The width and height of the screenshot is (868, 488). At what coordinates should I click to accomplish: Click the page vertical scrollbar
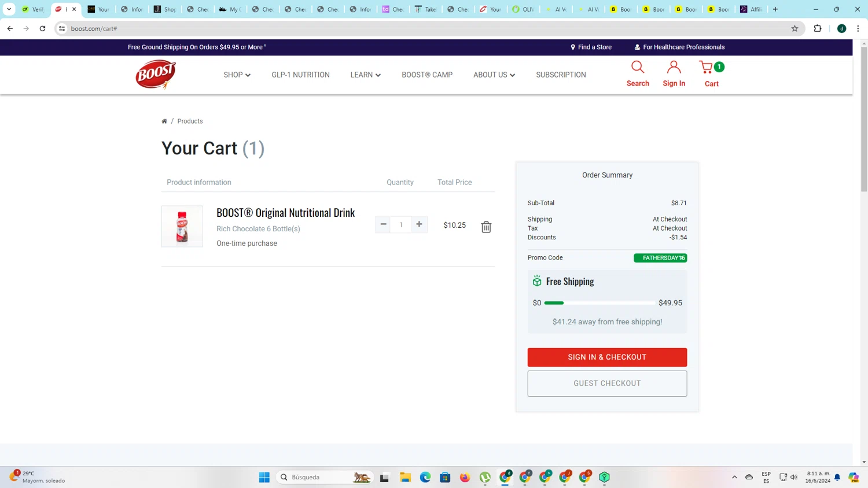864,119
